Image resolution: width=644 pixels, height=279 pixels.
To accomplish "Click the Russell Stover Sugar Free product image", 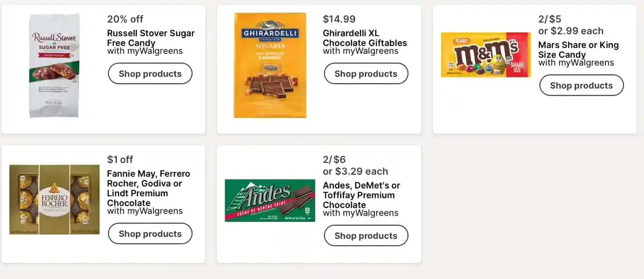I will [54, 65].
